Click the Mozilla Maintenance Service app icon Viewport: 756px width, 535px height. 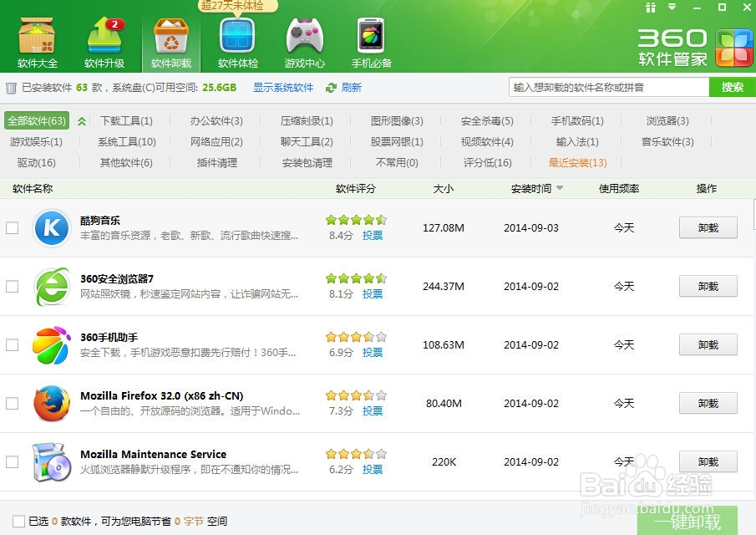pos(52,462)
